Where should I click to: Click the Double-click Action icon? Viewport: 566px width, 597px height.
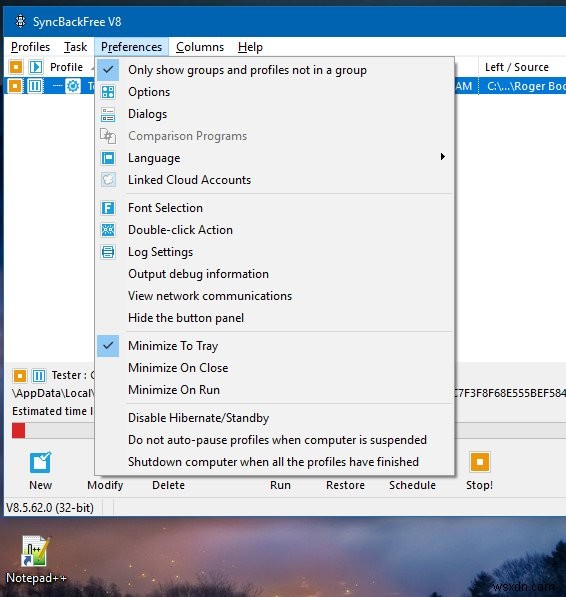108,230
